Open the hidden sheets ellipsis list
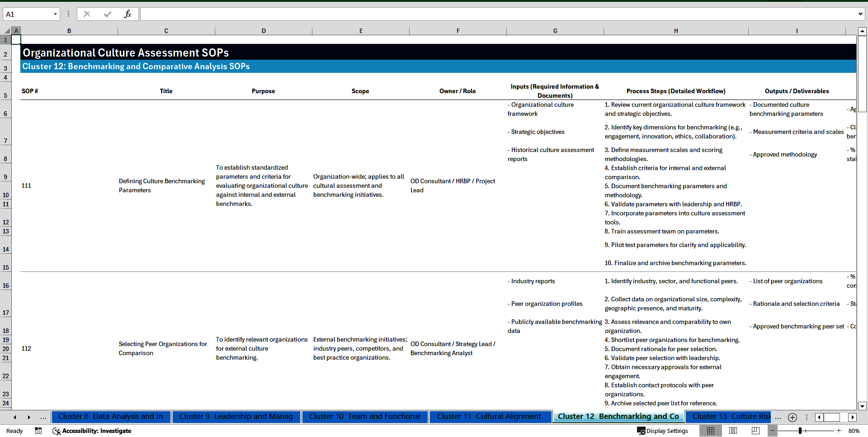The height and width of the screenshot is (437, 868). pos(43,417)
